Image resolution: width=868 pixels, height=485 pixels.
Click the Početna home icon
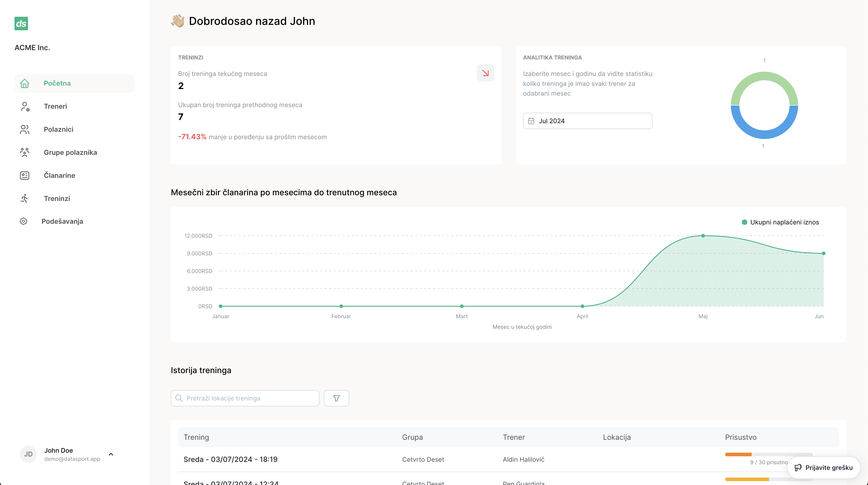(25, 83)
